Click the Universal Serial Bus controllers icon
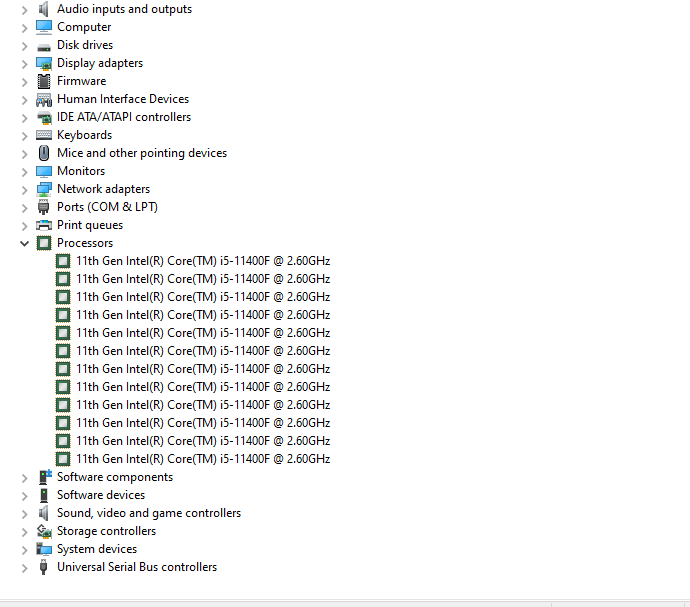Image resolution: width=690 pixels, height=607 pixels. pyautogui.click(x=43, y=567)
